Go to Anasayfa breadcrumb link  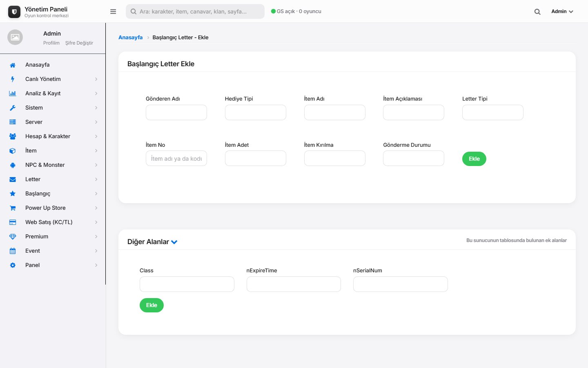pyautogui.click(x=131, y=37)
